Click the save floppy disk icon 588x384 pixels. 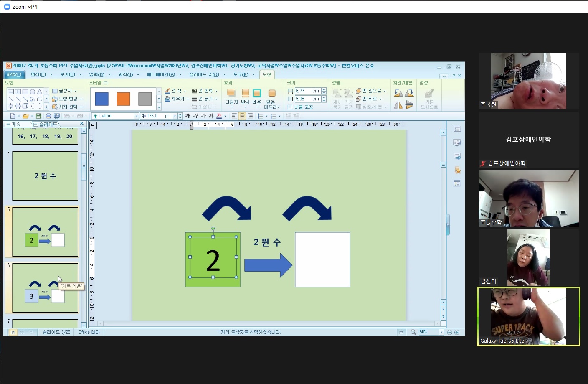coord(38,116)
